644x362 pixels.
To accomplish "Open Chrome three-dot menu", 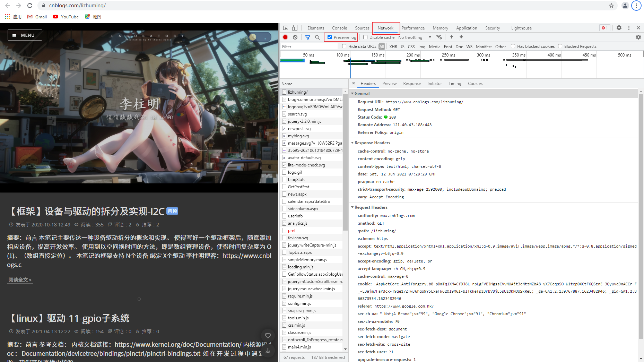I will coord(636,6).
